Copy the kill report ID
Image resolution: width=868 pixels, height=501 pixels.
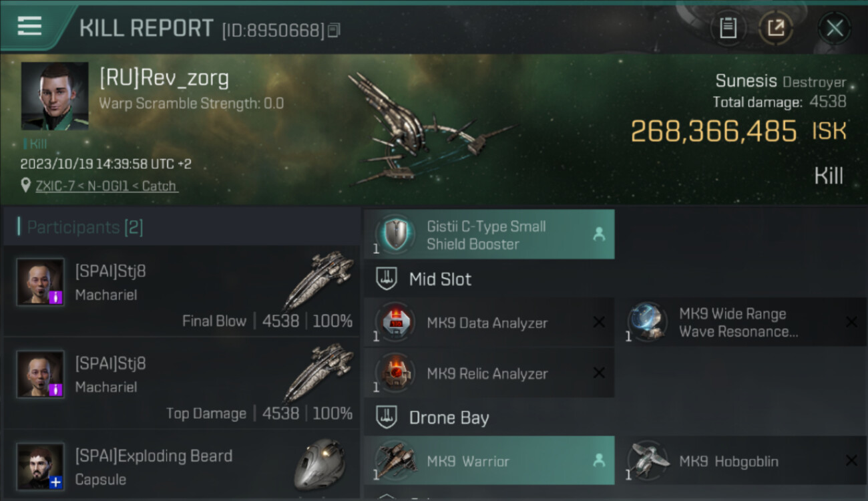334,30
